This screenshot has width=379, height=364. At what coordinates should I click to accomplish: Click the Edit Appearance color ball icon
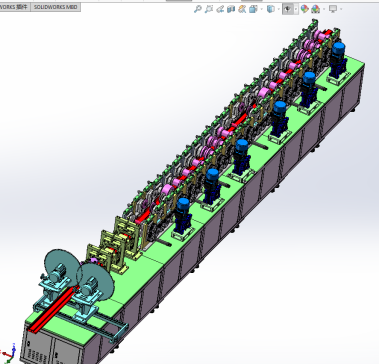304,9
